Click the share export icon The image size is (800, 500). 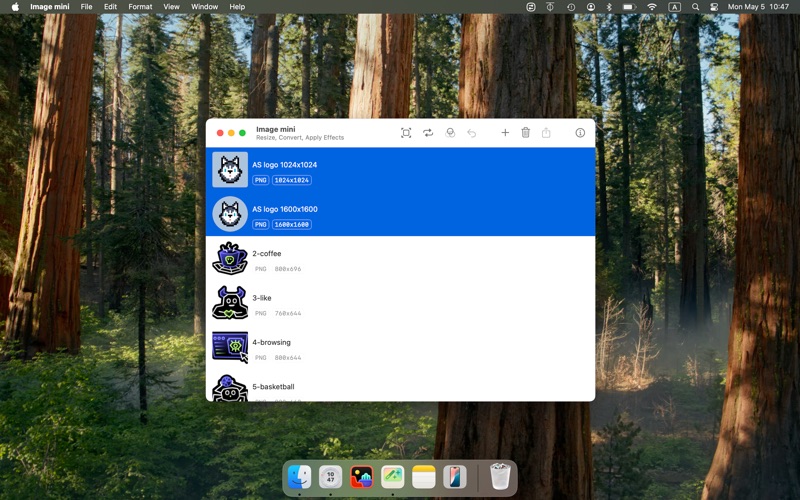tap(546, 133)
